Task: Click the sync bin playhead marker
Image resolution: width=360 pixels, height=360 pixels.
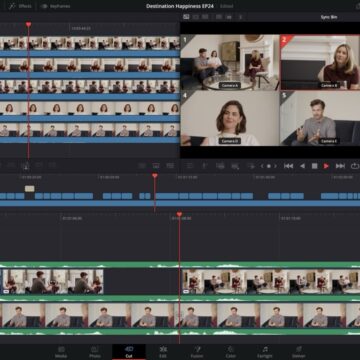Action: pos(28,24)
